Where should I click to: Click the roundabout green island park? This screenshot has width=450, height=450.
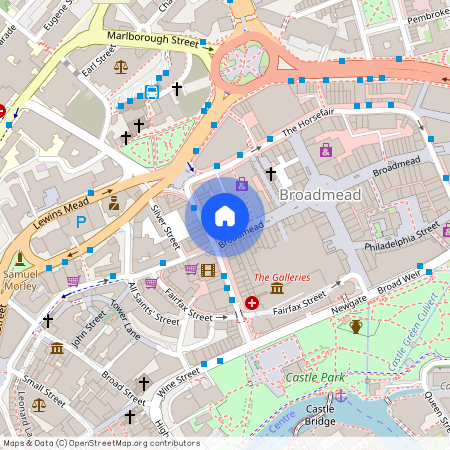point(244,63)
